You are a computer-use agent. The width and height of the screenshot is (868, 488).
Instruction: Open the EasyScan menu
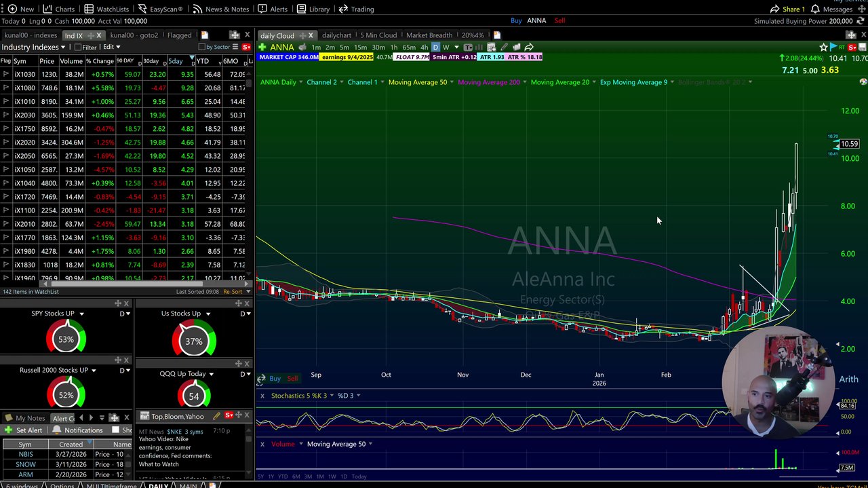coord(161,9)
